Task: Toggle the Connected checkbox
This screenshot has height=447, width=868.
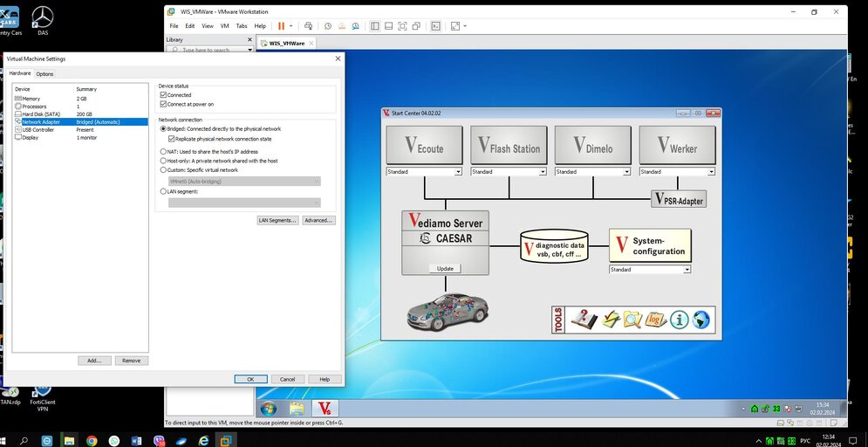Action: click(x=163, y=94)
